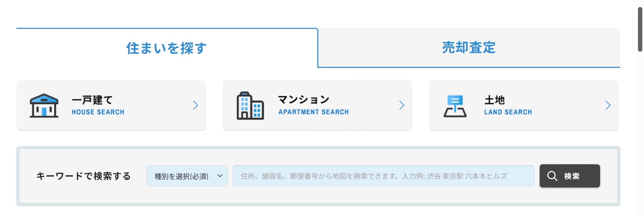The height and width of the screenshot is (216, 644).
Task: Click the apartment building icon
Action: coord(250,105)
